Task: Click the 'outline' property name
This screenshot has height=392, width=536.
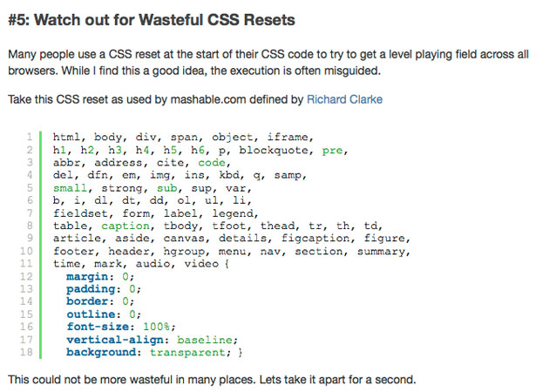Action: tap(91, 314)
